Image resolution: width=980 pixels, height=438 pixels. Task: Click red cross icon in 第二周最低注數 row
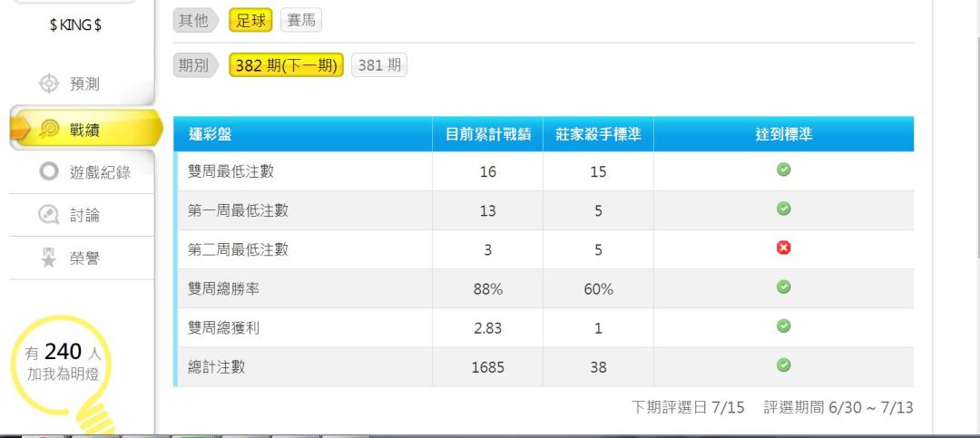(784, 248)
